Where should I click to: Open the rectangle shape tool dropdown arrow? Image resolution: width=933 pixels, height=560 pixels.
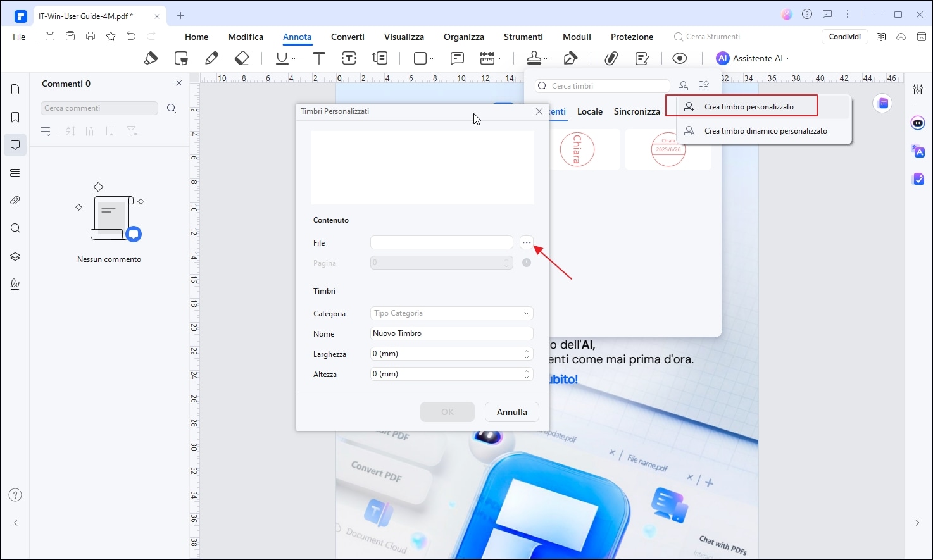click(x=432, y=59)
